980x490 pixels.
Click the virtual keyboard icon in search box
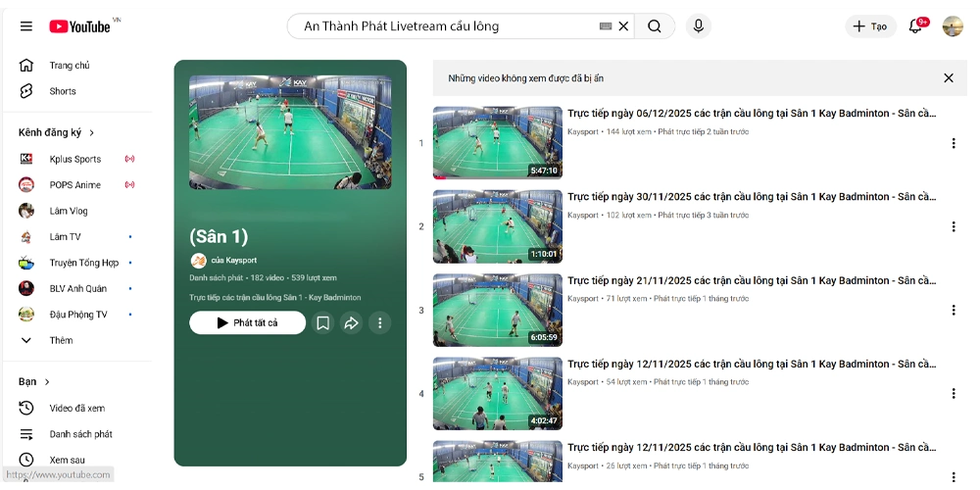tap(605, 26)
